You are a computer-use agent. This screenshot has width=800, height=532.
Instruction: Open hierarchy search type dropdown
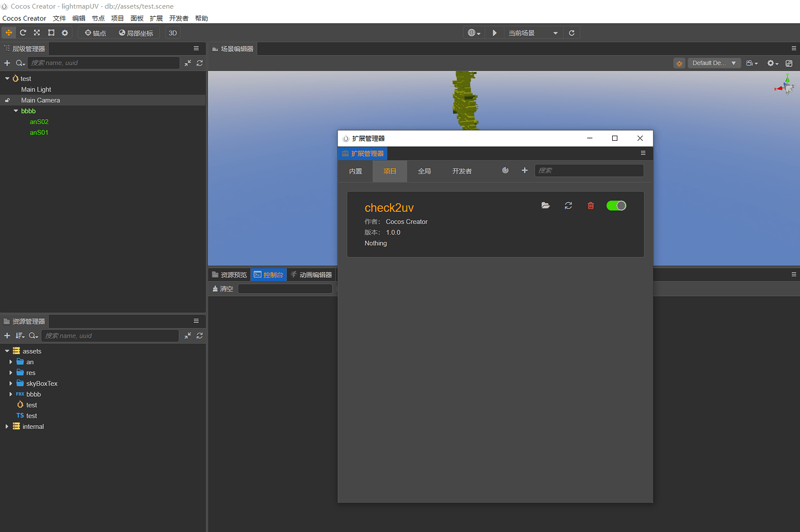(x=20, y=63)
